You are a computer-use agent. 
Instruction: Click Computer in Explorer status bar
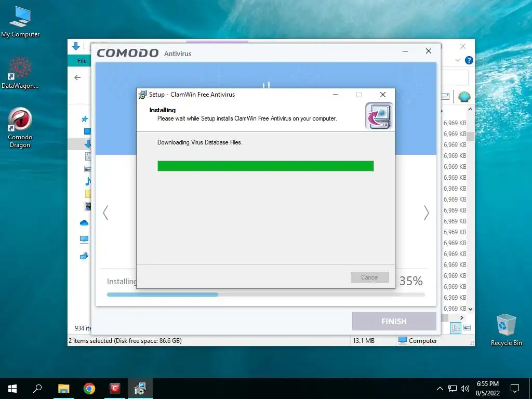click(x=418, y=341)
